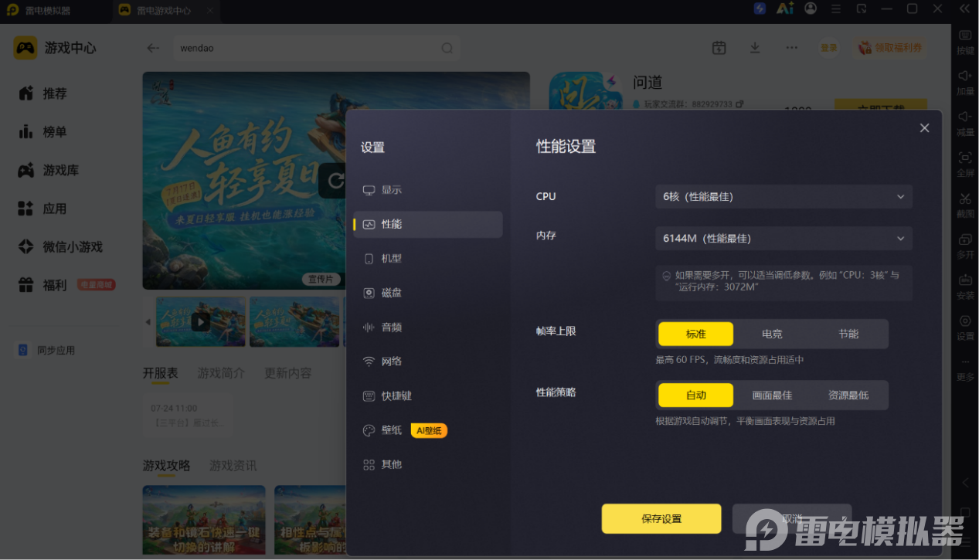The height and width of the screenshot is (560, 979).
Task: Click the blue lightning accelerator icon in title bar
Action: (760, 8)
